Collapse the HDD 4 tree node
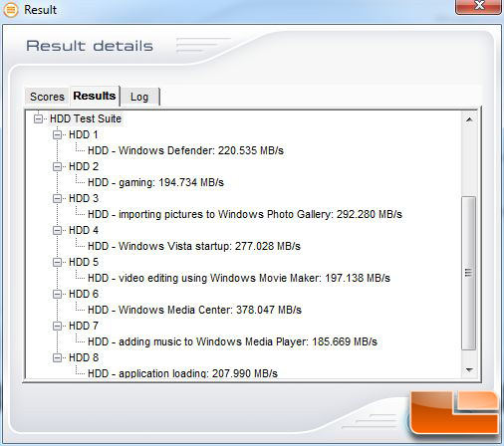Screen dimensions: 504x446 pos(57,230)
